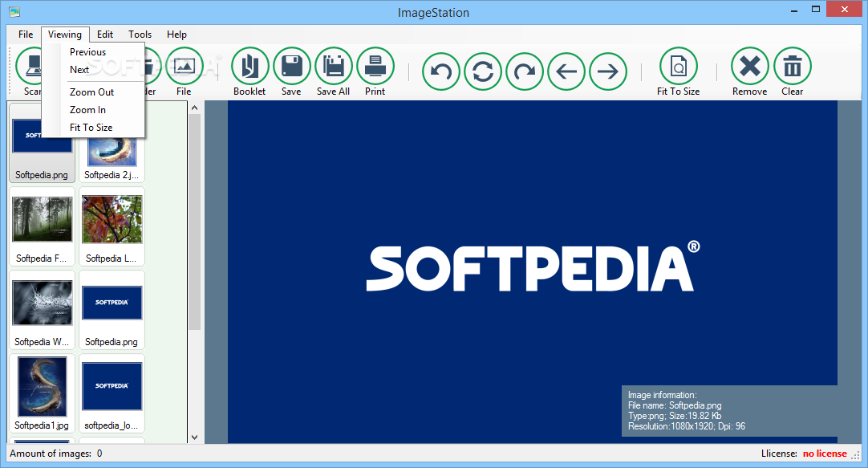Click the thumbnail list scroll down arrow
The image size is (868, 468).
[x=194, y=437]
